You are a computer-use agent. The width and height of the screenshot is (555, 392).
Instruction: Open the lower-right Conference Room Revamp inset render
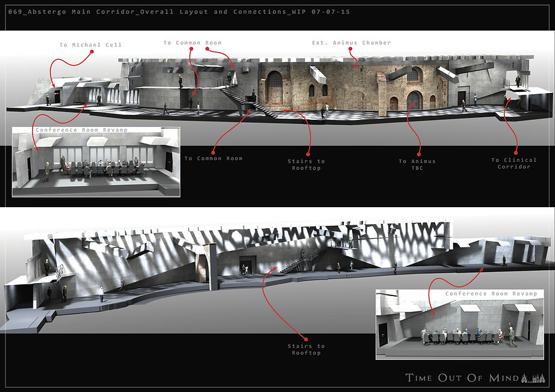[x=460, y=324]
